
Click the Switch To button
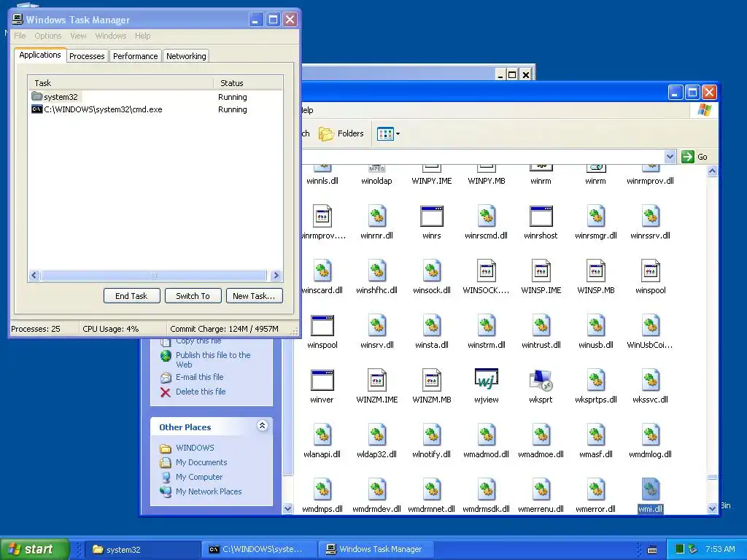(193, 296)
